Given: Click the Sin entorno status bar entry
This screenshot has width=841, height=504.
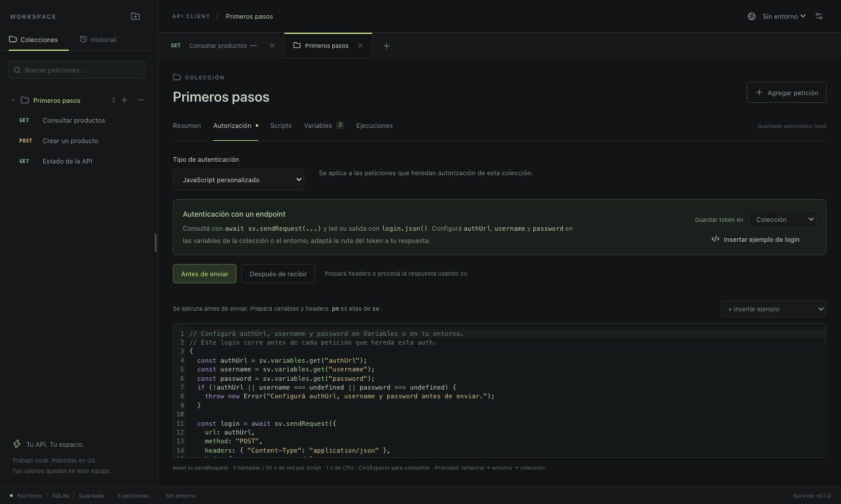Looking at the screenshot, I should click(x=180, y=496).
